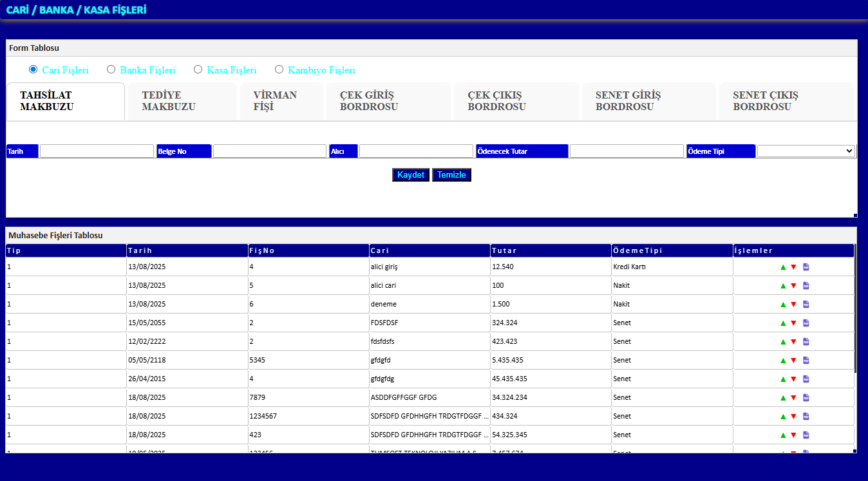The width and height of the screenshot is (868, 481).
Task: Click the Temizle button
Action: coord(451,175)
